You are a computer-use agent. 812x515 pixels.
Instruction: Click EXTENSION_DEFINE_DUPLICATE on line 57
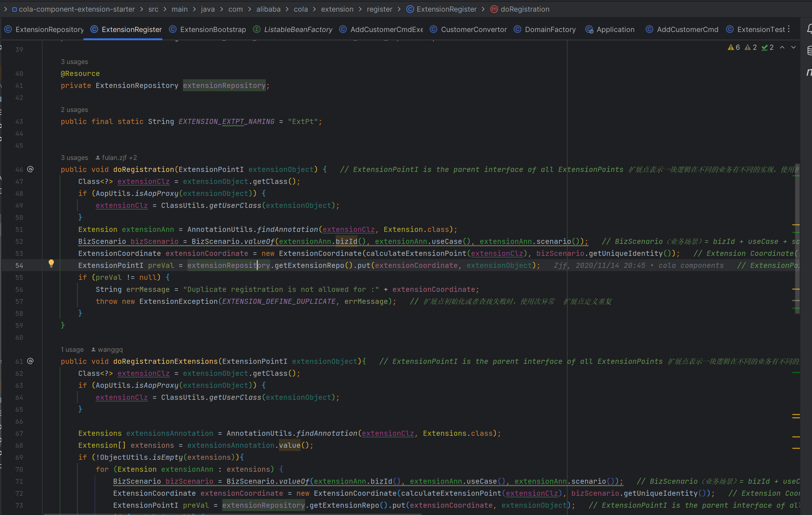[279, 301]
